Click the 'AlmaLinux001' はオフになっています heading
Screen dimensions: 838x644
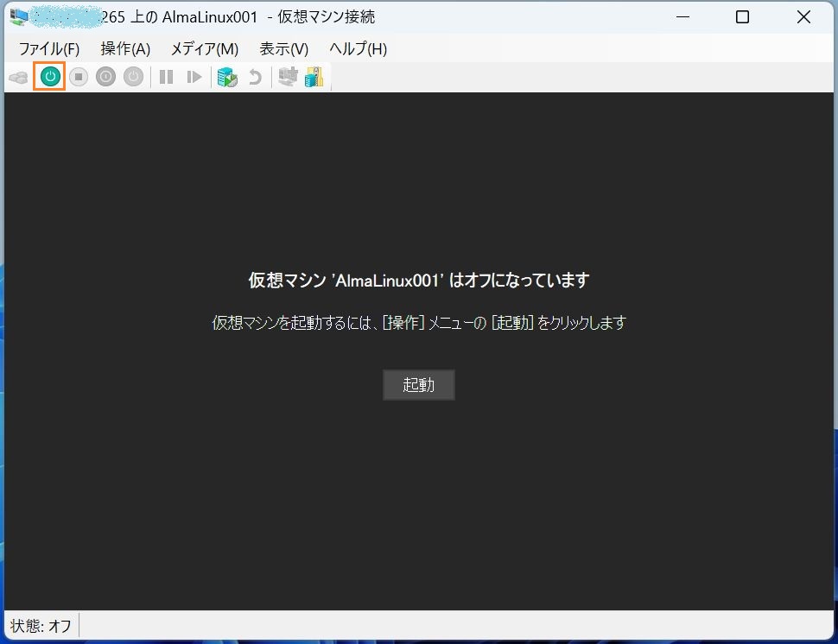(419, 280)
